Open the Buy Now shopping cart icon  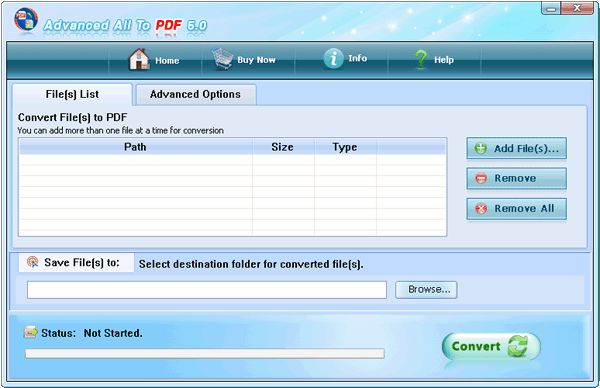coord(223,59)
